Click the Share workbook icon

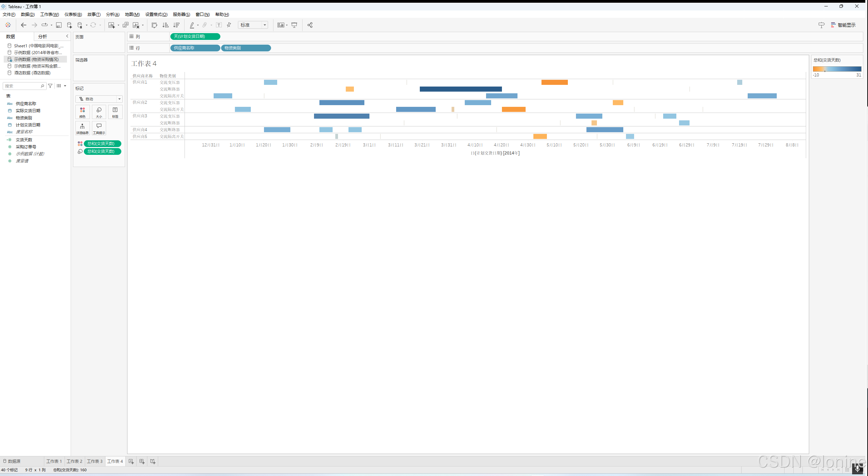tap(310, 25)
